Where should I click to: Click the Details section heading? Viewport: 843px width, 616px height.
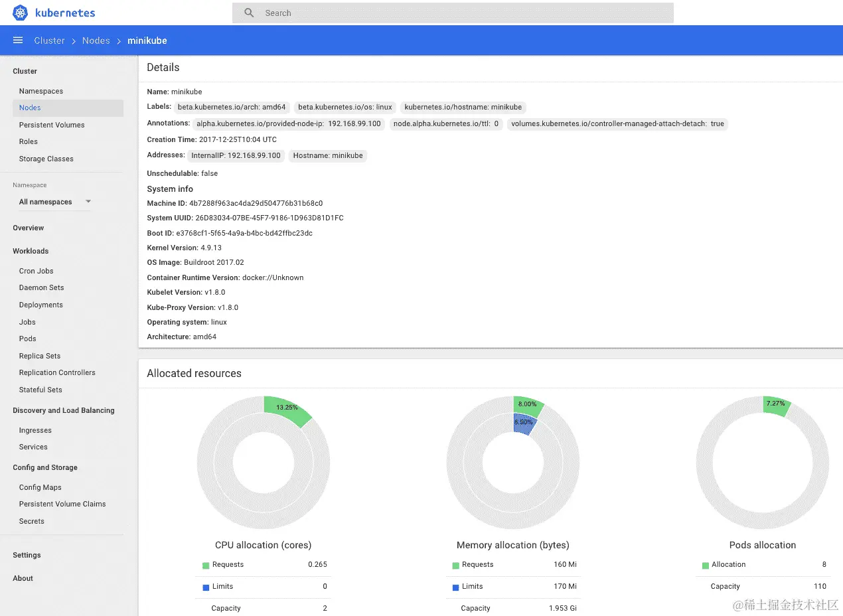coord(163,67)
